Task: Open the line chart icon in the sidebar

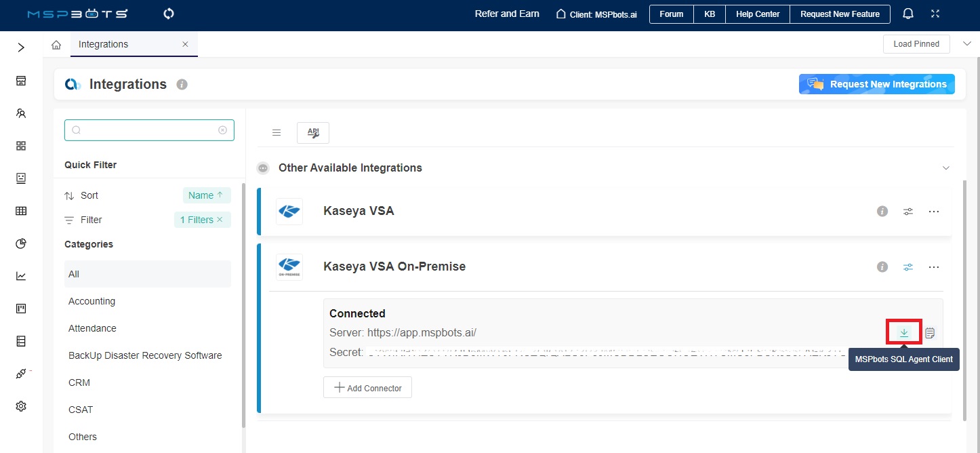Action: (21, 276)
